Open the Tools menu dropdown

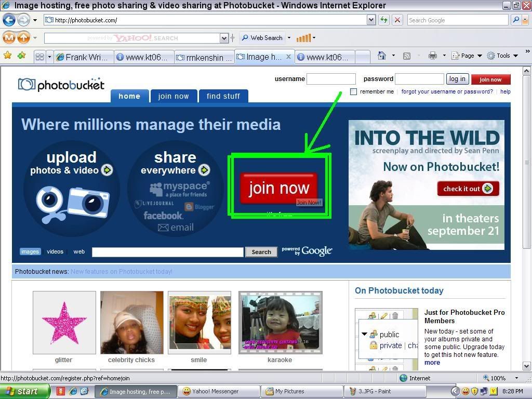[x=503, y=56]
